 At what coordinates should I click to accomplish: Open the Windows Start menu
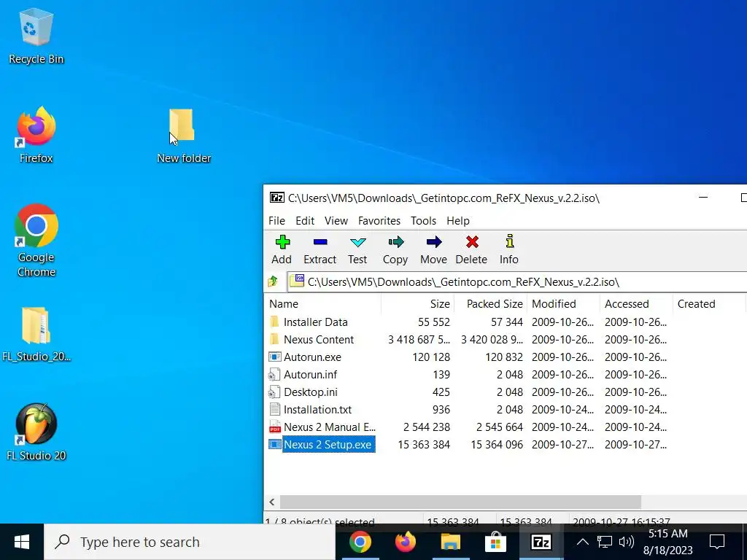point(22,542)
